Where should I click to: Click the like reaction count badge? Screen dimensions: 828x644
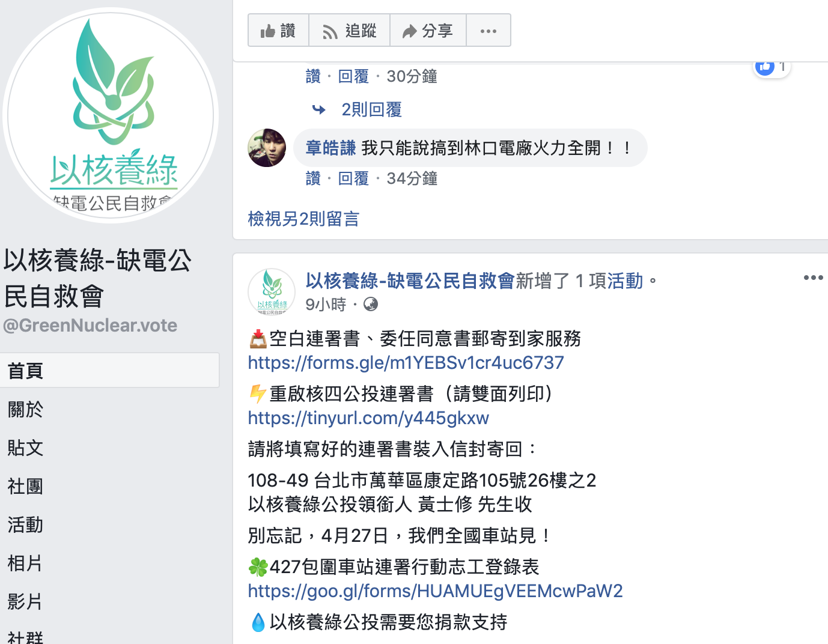pos(772,67)
